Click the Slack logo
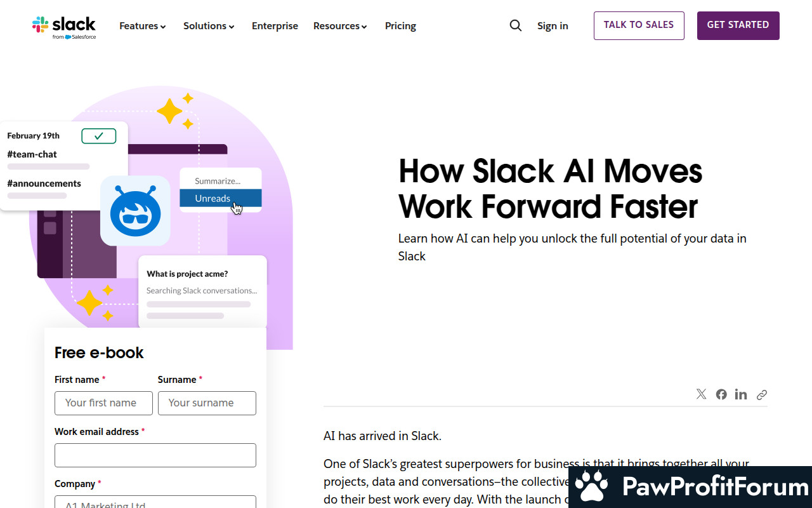The height and width of the screenshot is (508, 812). click(64, 27)
